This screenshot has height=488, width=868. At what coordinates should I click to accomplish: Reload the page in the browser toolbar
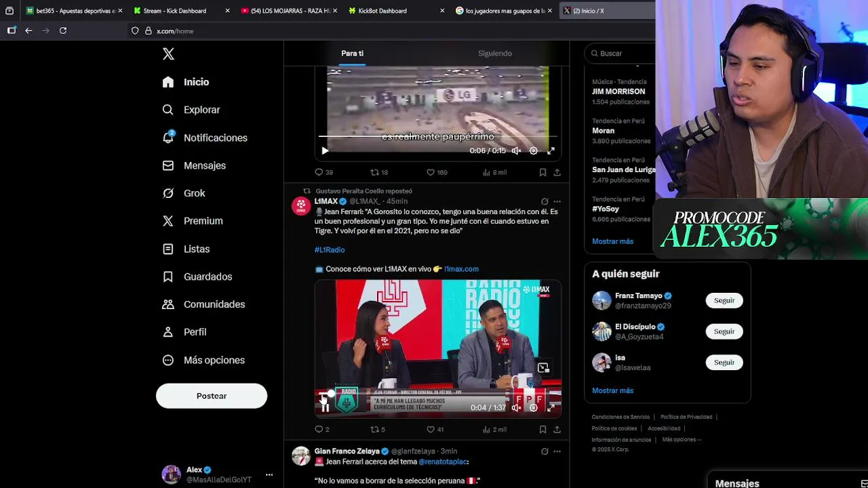(x=63, y=30)
